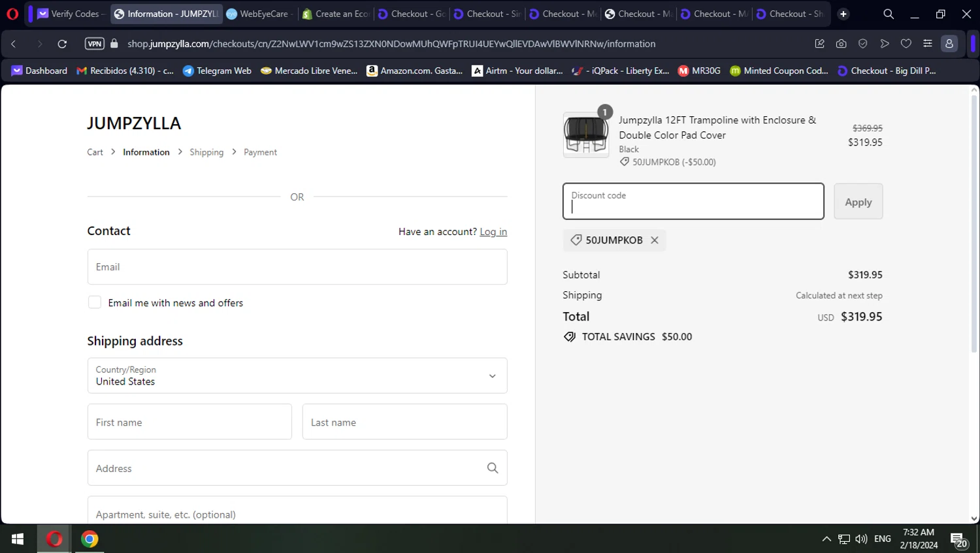Click the Log in link
This screenshot has height=553, width=980.
(x=493, y=232)
